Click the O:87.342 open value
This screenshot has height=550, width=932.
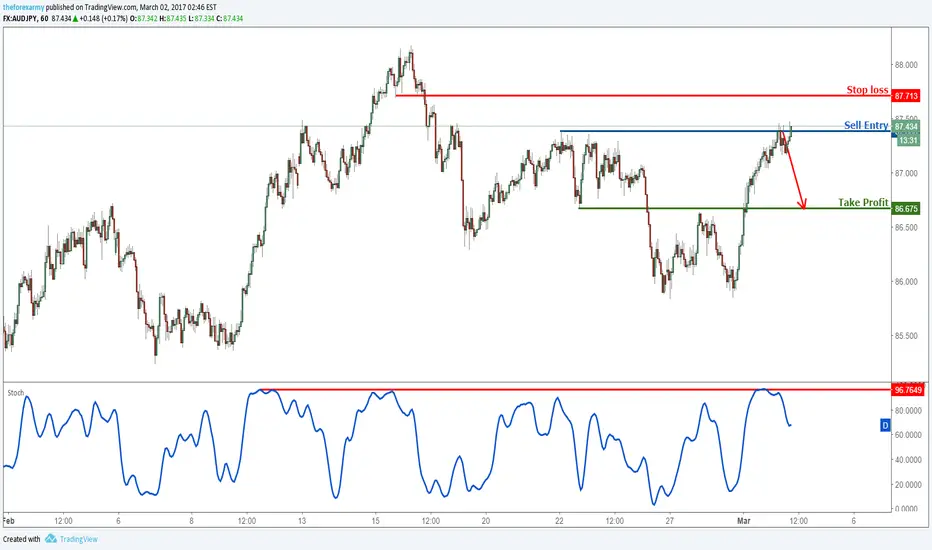click(x=144, y=18)
